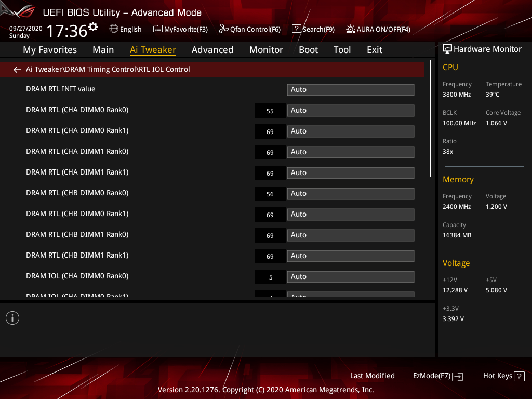Viewport: 532px width, 399px height.
Task: Switch to EzMode(F7)
Action: coord(432,376)
